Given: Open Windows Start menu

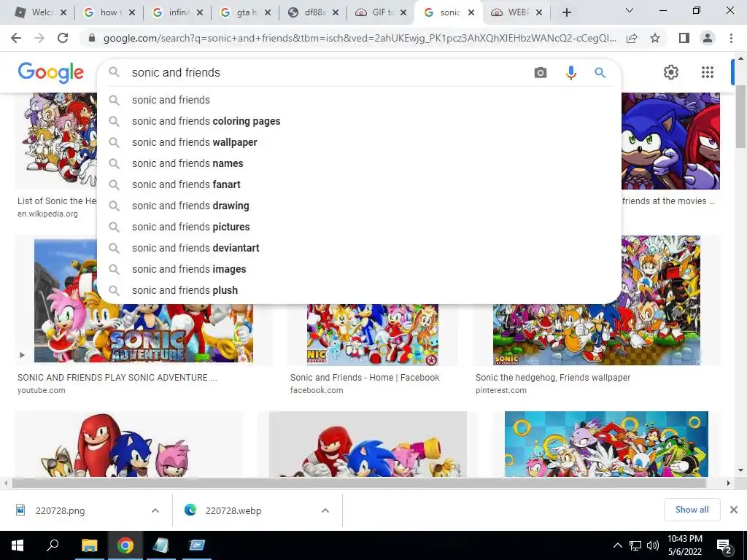Looking at the screenshot, I should [18, 545].
